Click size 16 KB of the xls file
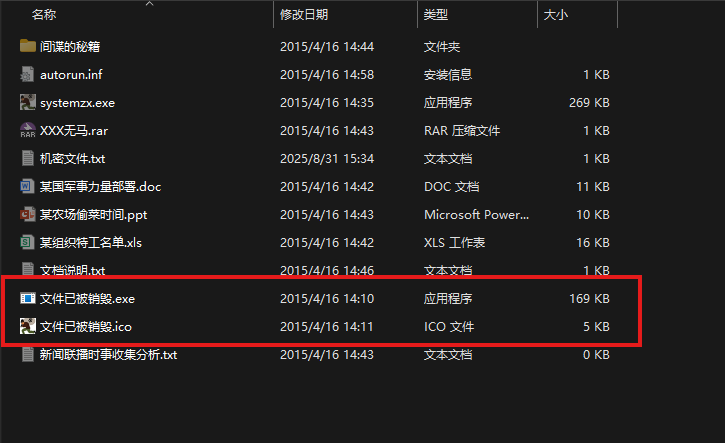This screenshot has height=443, width=725. point(593,242)
